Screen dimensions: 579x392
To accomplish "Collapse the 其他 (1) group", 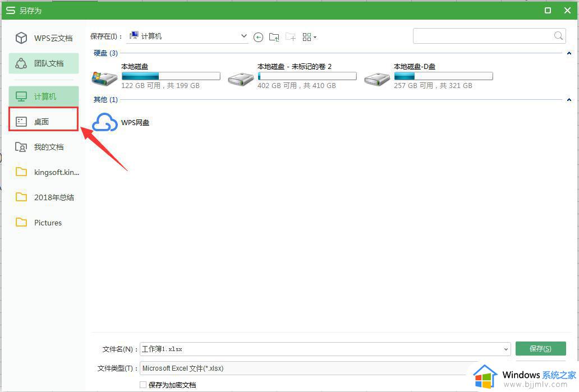I will pos(569,100).
